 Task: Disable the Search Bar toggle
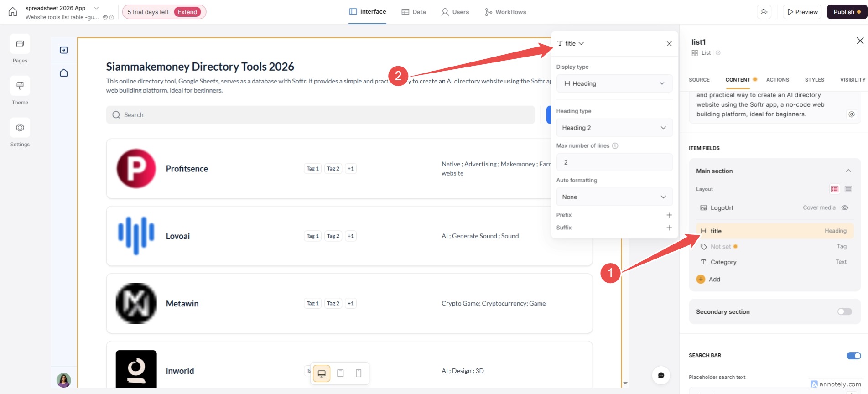point(853,356)
